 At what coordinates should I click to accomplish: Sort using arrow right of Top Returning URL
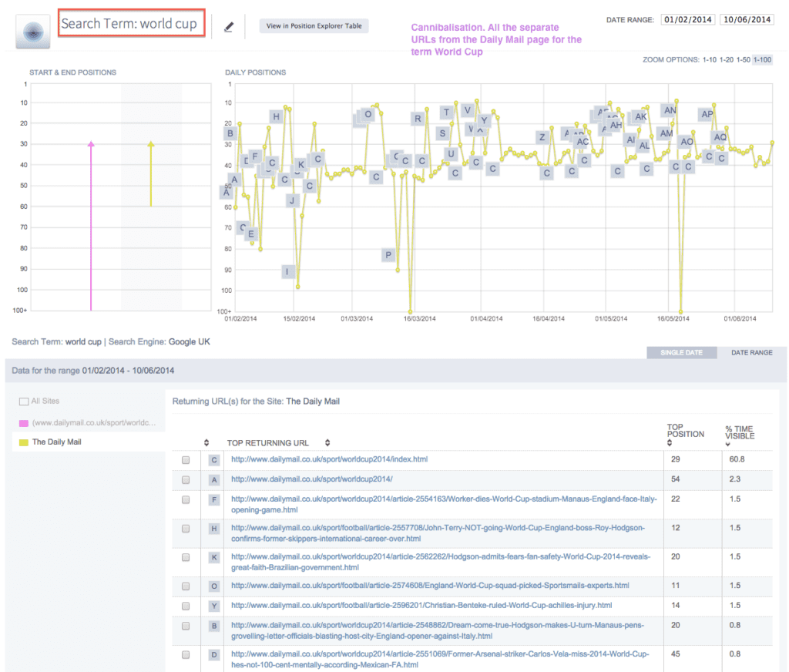click(327, 442)
